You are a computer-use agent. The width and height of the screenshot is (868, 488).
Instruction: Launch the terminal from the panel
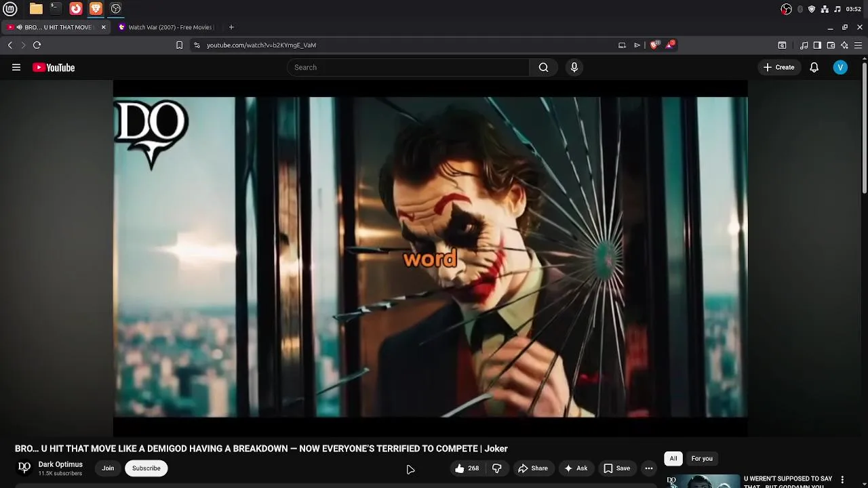pos(56,9)
